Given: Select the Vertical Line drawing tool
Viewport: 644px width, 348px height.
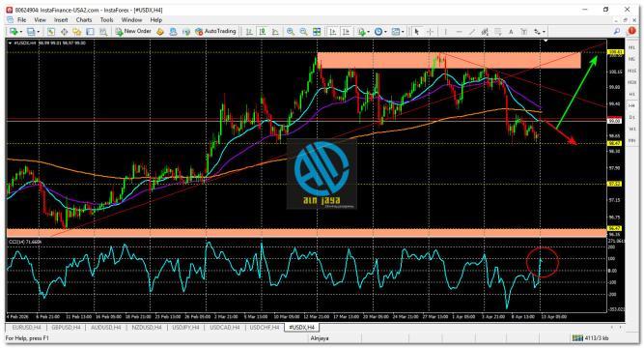Looking at the screenshot, I should tap(445, 32).
